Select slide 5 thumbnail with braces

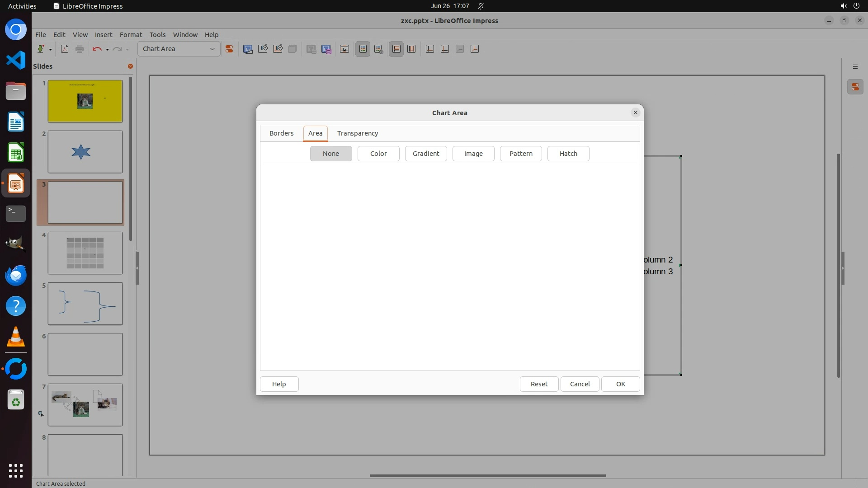85,304
